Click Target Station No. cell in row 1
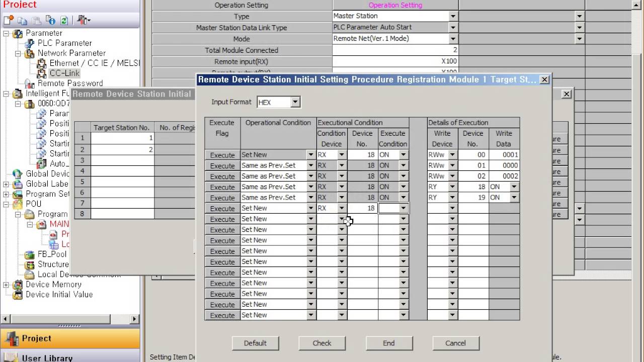Image resolution: width=644 pixels, height=362 pixels. pyautogui.click(x=122, y=138)
